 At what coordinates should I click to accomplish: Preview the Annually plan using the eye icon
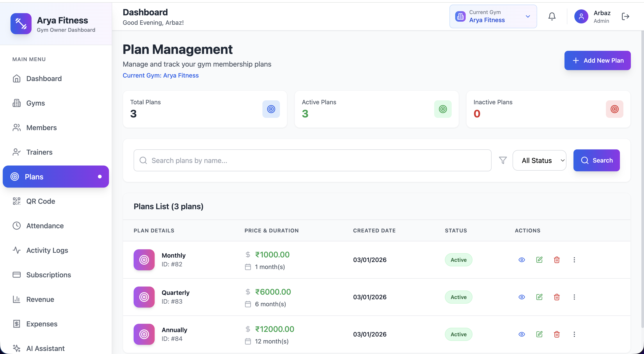522,334
